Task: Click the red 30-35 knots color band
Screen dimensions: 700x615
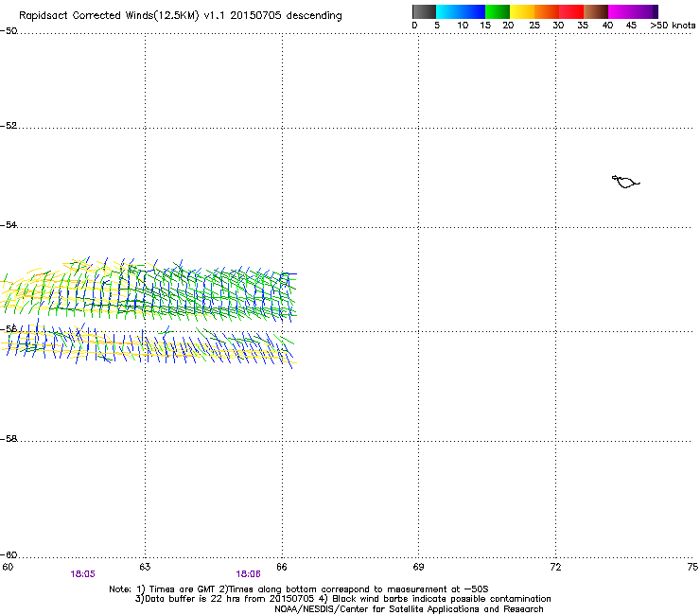Action: pyautogui.click(x=571, y=11)
